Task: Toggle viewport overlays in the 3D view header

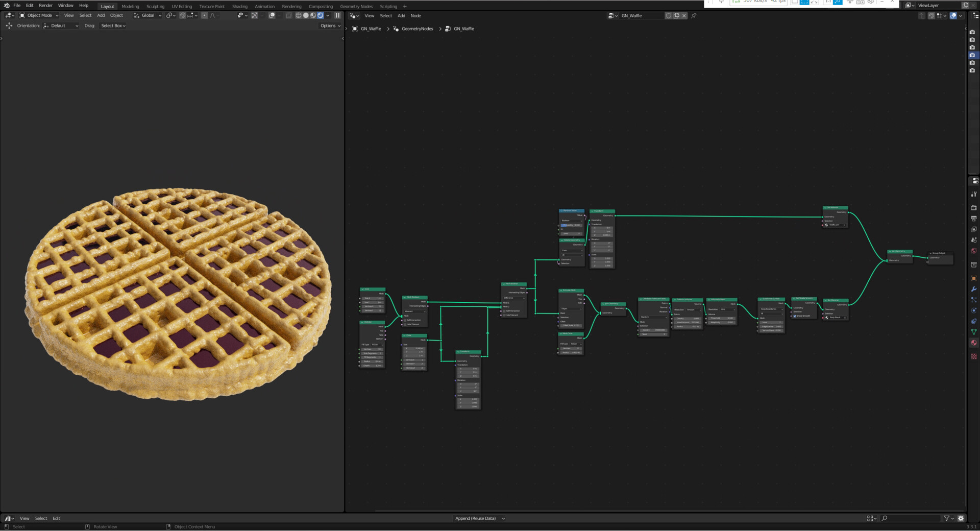Action: (x=273, y=15)
